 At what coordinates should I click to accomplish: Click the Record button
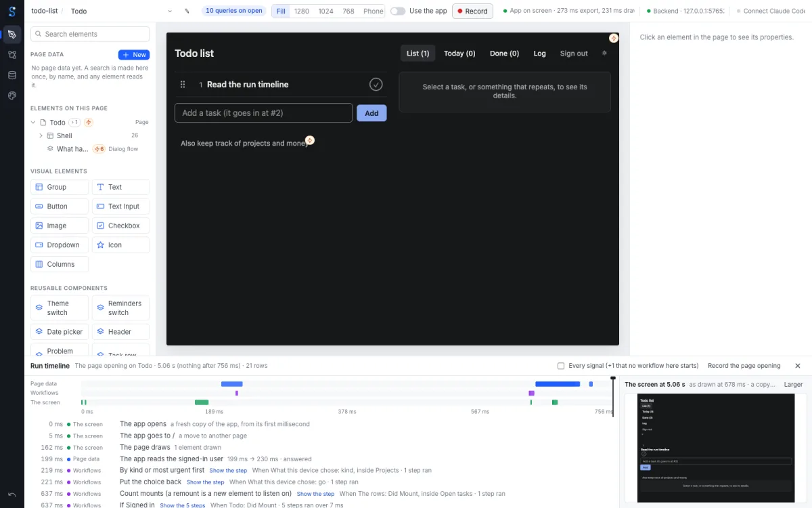[x=472, y=12]
